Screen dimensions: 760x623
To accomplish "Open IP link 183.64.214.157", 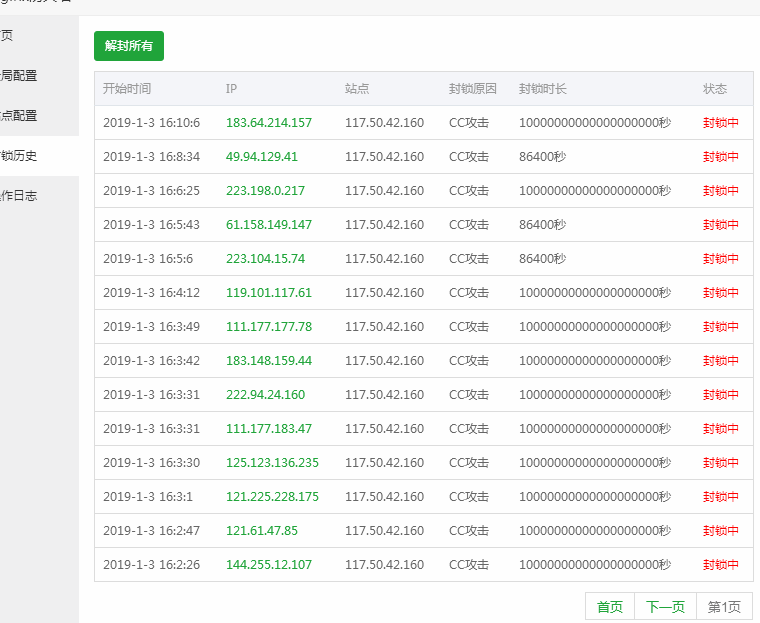I will click(269, 123).
